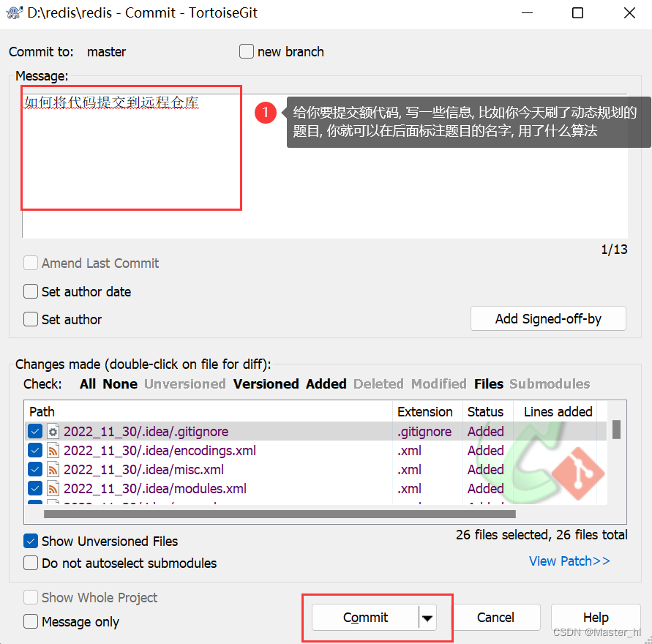Click the xml file icon beside encodings.xml
652x644 pixels.
pos(53,451)
